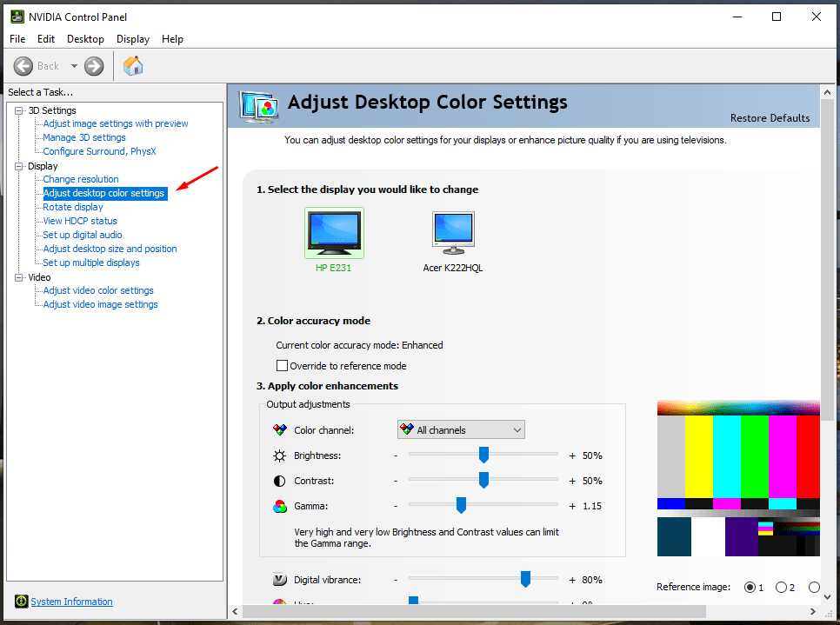Enable Override to reference mode checkbox
The width and height of the screenshot is (840, 625).
coord(282,366)
